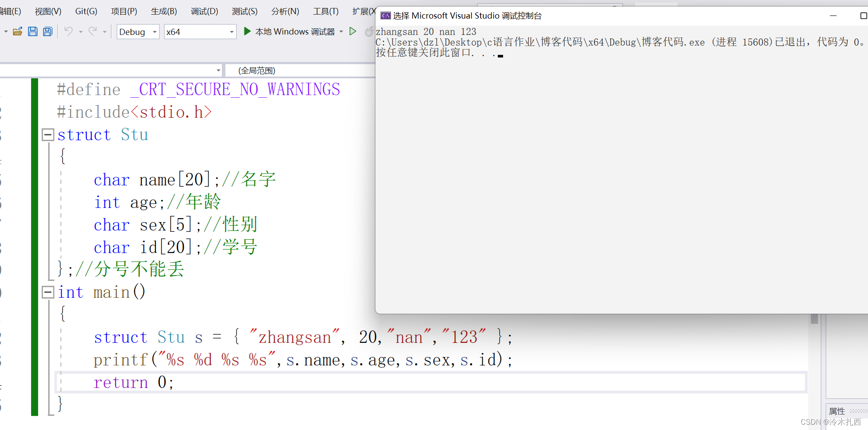Click the printf statement line

303,360
